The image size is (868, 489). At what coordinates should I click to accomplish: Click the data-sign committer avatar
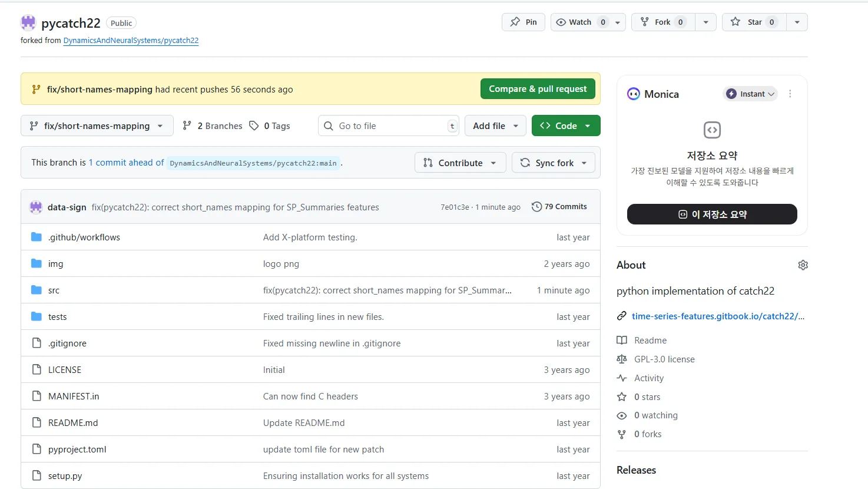click(36, 207)
